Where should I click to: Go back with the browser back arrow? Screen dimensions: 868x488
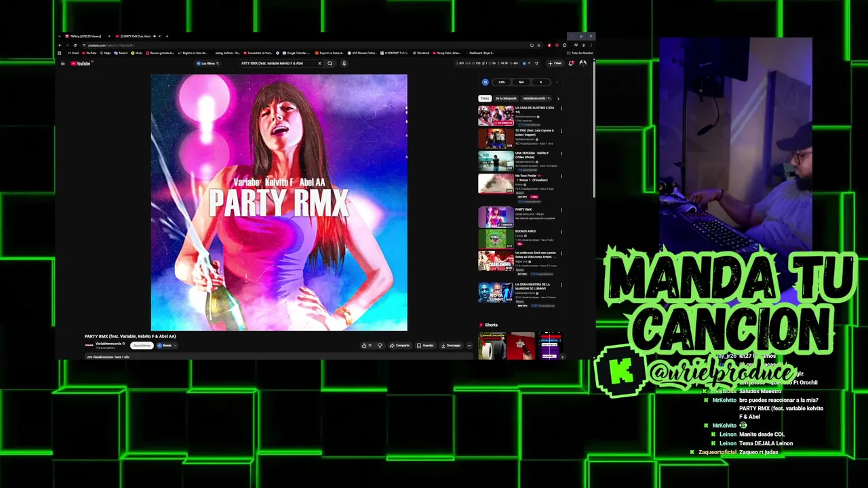point(60,45)
